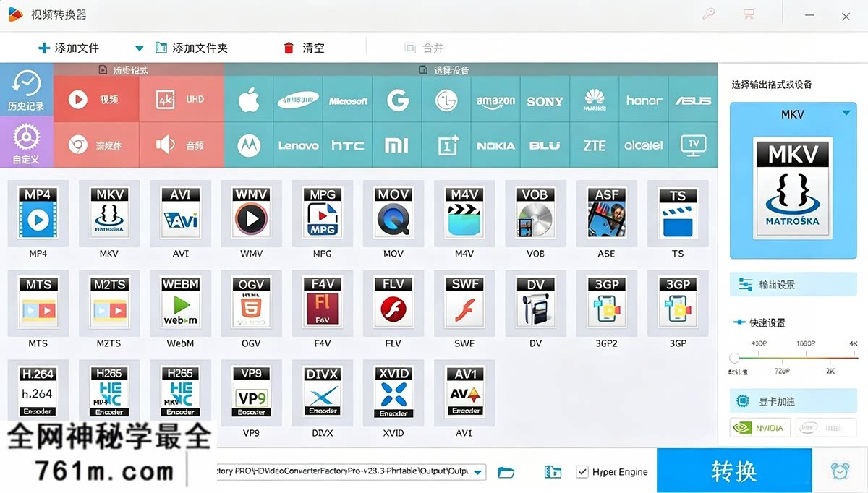Open the Samsung device category
868x493 pixels.
point(298,100)
